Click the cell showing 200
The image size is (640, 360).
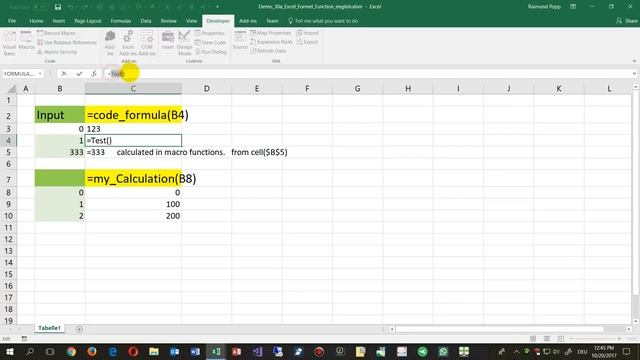(133, 216)
